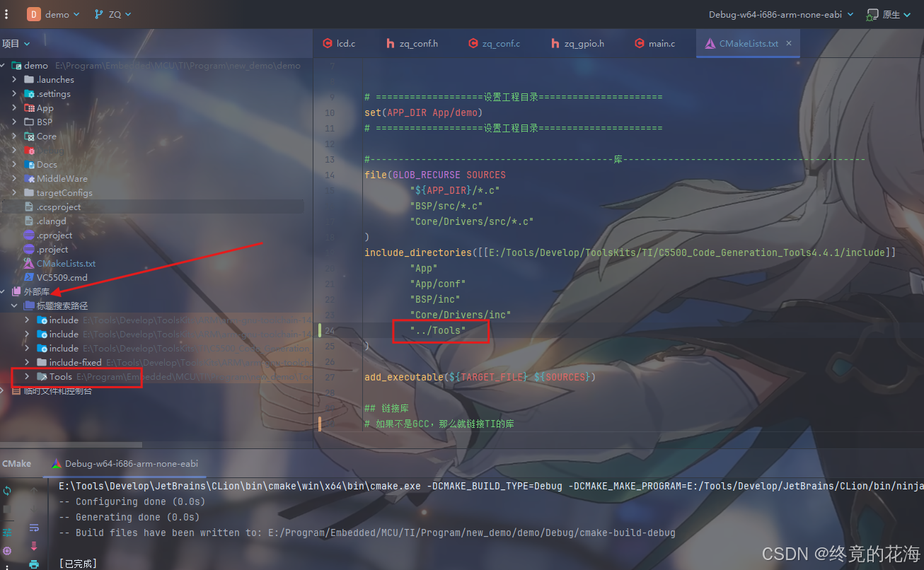Image resolution: width=924 pixels, height=570 pixels.
Task: Open Debug-w64-i686-arm-none-eabi run configuration dropdown
Action: pos(782,14)
